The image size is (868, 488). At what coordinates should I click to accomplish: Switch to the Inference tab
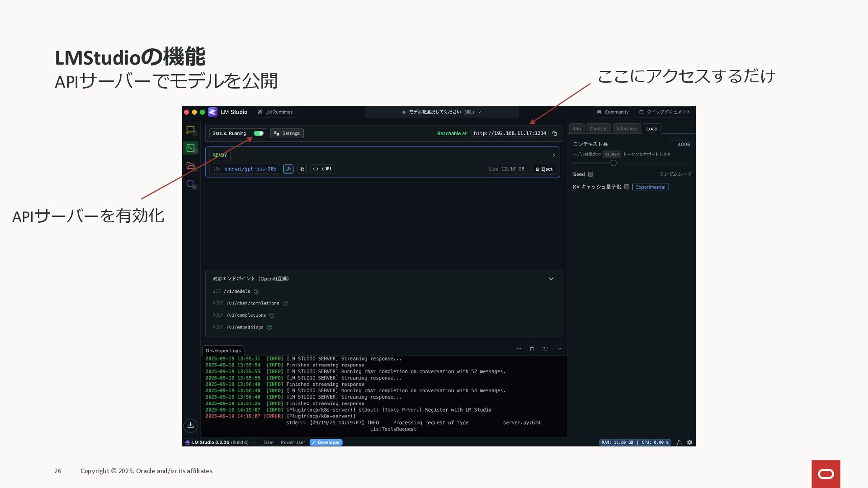click(x=627, y=129)
